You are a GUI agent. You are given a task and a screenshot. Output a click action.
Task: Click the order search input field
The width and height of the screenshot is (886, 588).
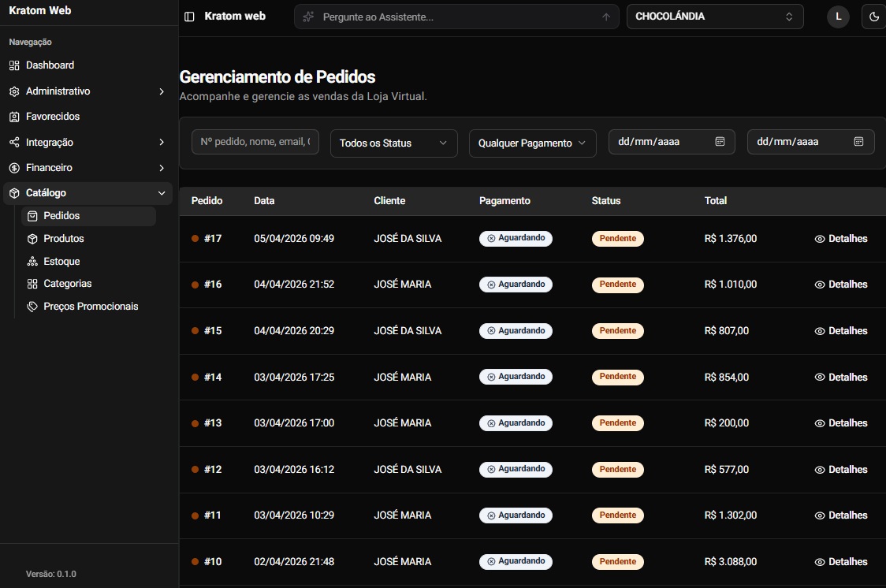point(255,142)
